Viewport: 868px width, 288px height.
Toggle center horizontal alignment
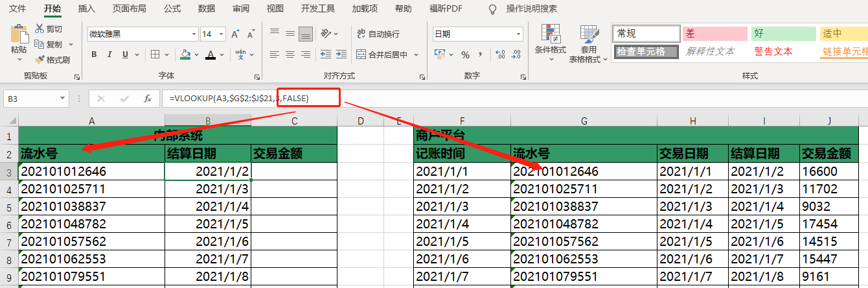290,54
